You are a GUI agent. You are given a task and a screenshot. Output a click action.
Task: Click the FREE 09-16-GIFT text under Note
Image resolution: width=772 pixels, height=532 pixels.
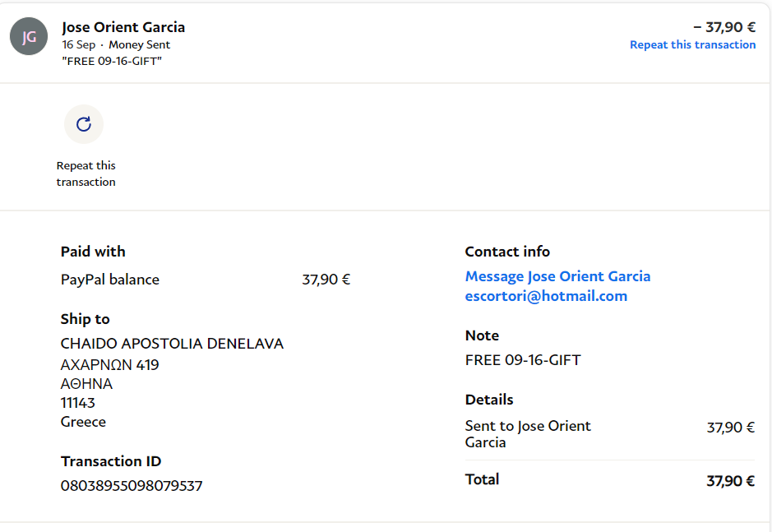pos(523,360)
